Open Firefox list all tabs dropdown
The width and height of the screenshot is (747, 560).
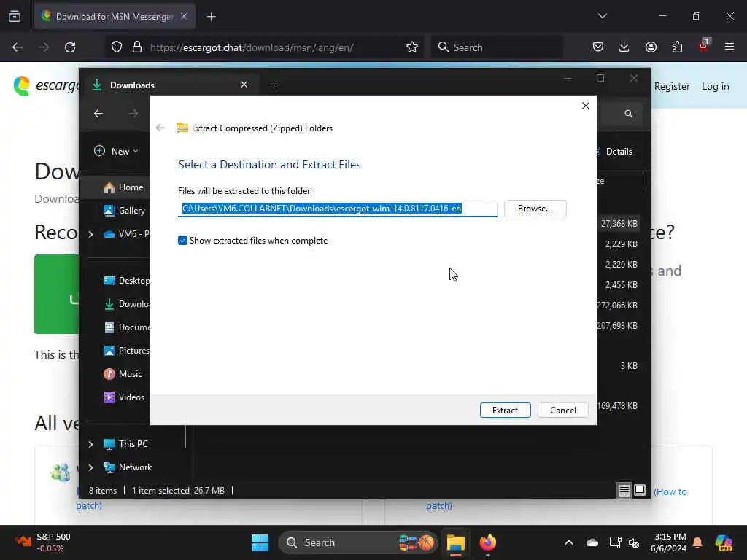(x=602, y=16)
